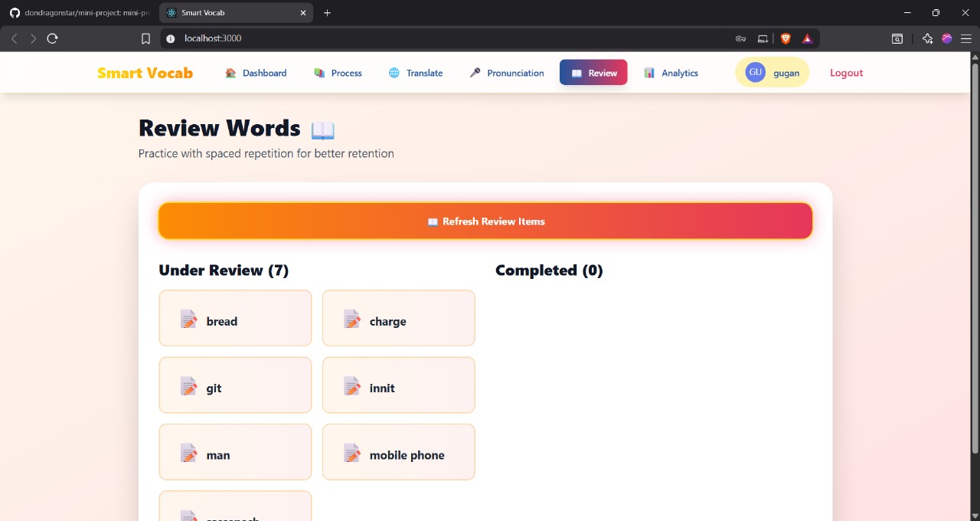
Task: Open the gugan user profile badge
Action: 772,73
